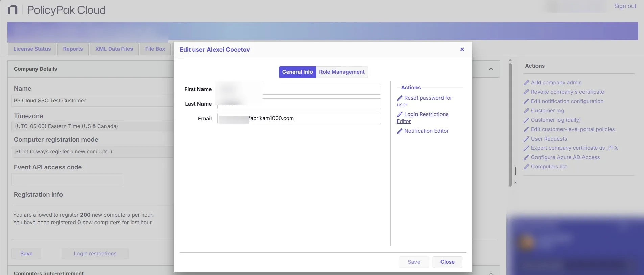
Task: Click pencil icon beside Revoke company's certificate
Action: 526,92
